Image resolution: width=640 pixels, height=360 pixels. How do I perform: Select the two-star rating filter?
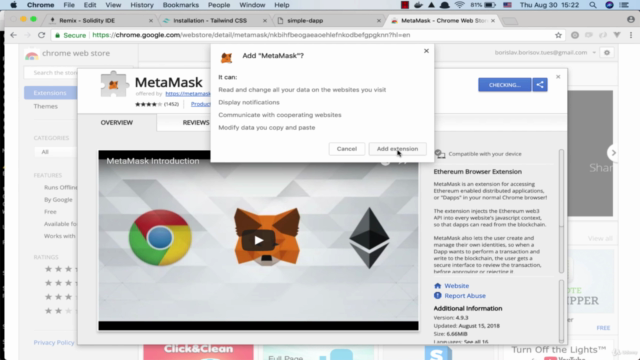(x=60, y=311)
